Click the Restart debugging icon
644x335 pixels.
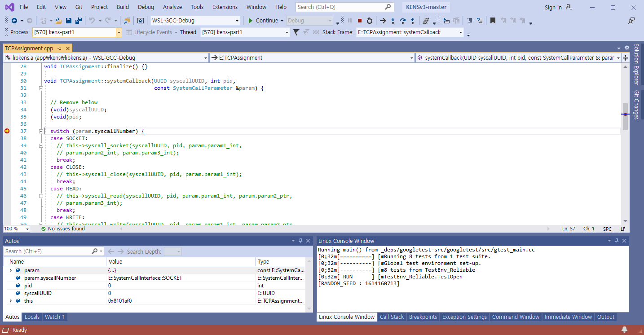pyautogui.click(x=370, y=21)
